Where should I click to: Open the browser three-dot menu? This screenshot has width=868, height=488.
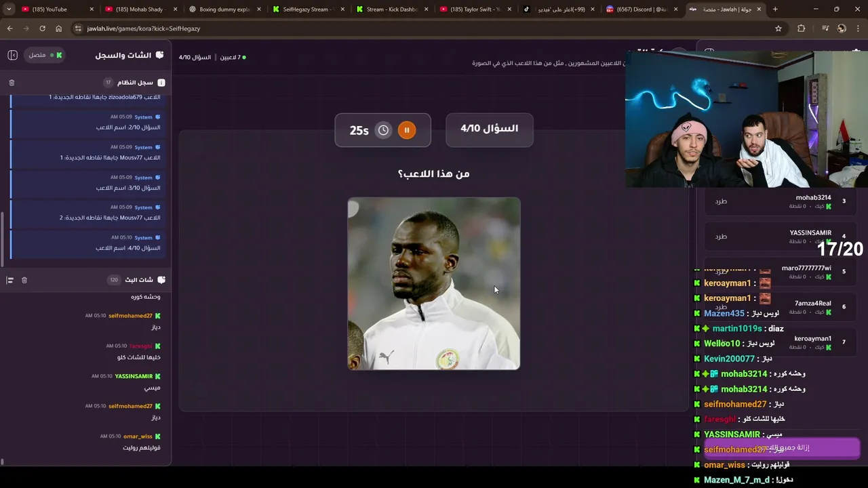tap(858, 28)
